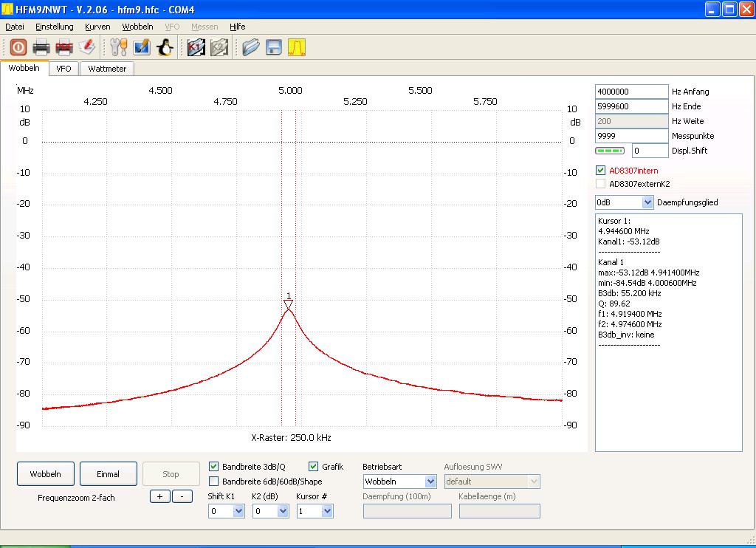Click the printer icon in toolbar

tap(41, 47)
